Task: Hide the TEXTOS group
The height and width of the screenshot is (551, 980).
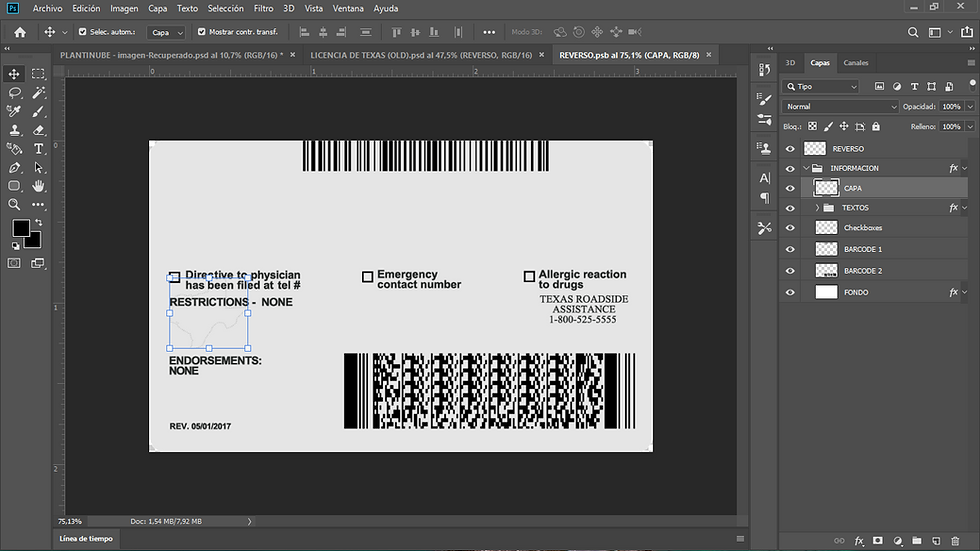Action: 790,208
